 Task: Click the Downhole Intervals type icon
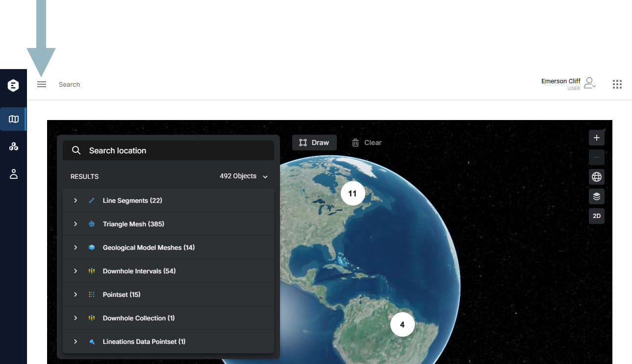[92, 271]
